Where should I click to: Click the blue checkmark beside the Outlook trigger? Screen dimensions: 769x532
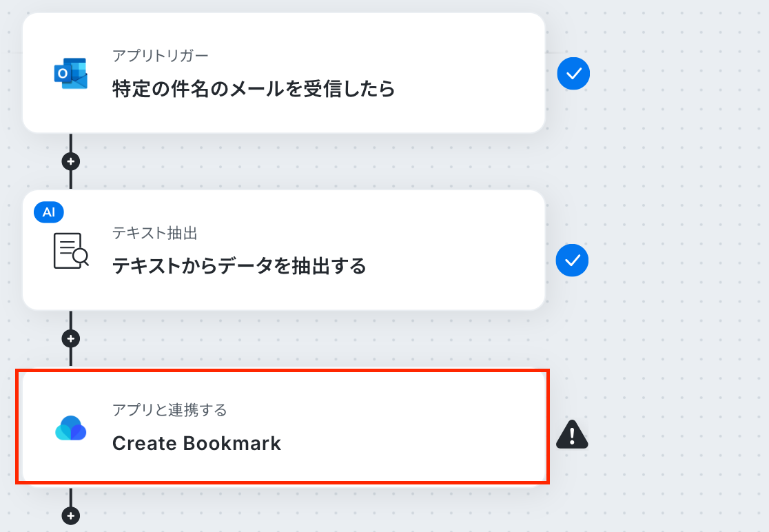point(573,74)
